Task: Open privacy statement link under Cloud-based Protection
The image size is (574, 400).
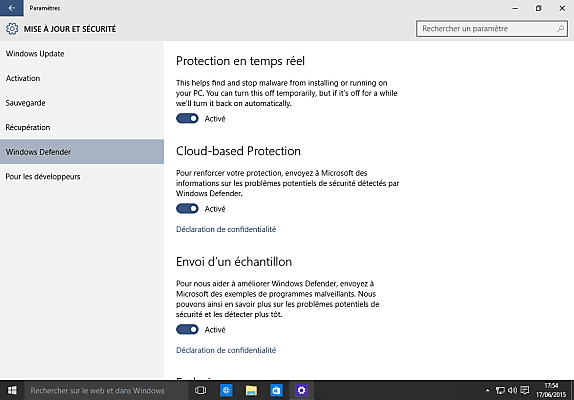Action: (226, 229)
